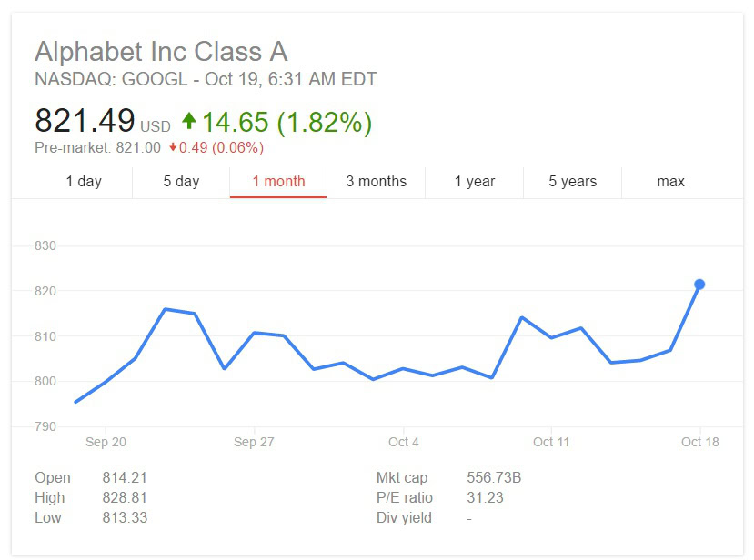This screenshot has height=560, width=754.
Task: Click the Open price 814.21
Action: pyautogui.click(x=125, y=478)
